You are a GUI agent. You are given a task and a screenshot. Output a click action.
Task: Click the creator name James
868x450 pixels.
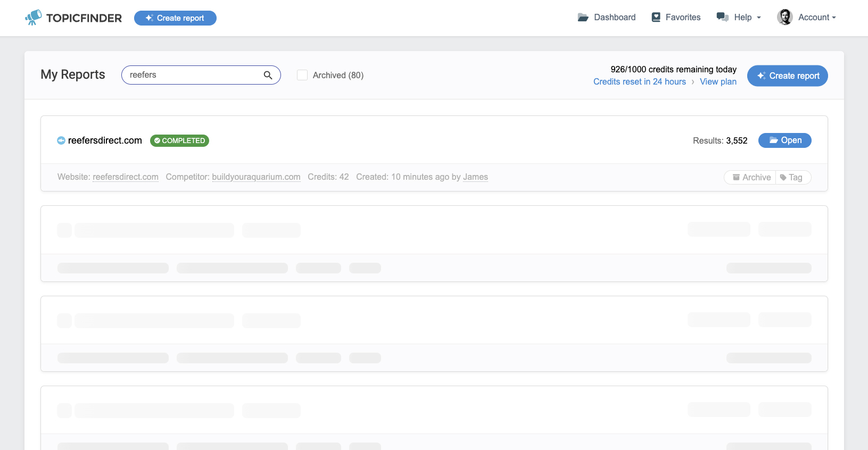475,177
